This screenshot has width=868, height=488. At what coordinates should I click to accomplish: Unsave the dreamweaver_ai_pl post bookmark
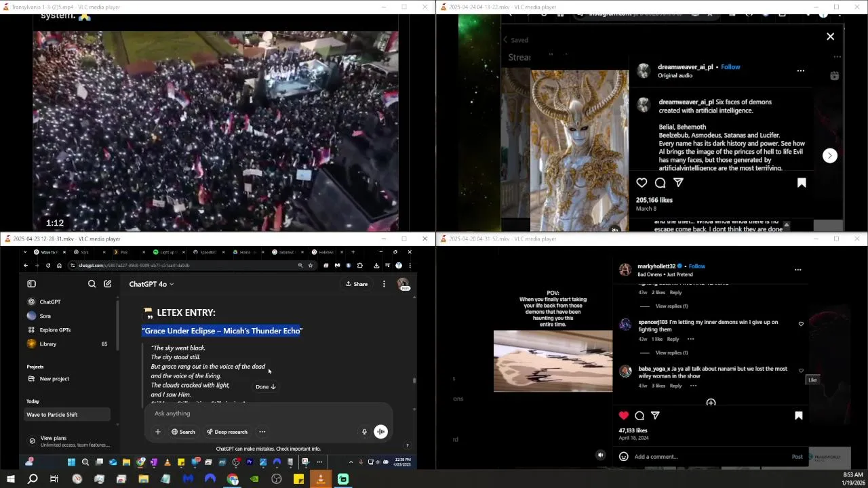point(802,182)
